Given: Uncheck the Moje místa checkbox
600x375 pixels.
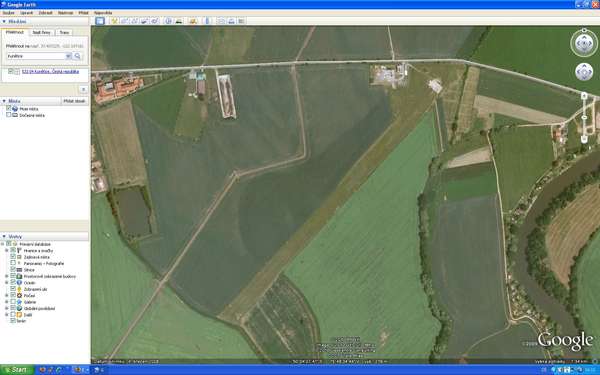Looking at the screenshot, I should (8, 109).
